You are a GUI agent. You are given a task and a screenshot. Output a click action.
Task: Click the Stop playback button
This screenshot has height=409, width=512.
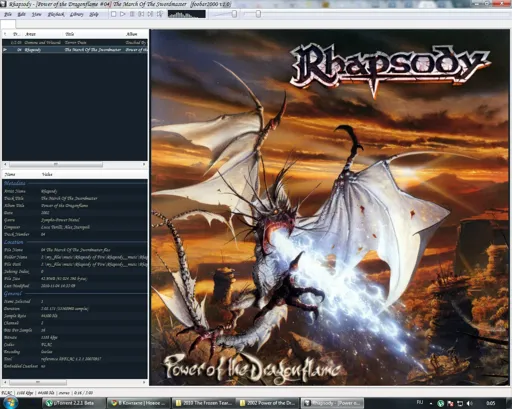tap(113, 14)
